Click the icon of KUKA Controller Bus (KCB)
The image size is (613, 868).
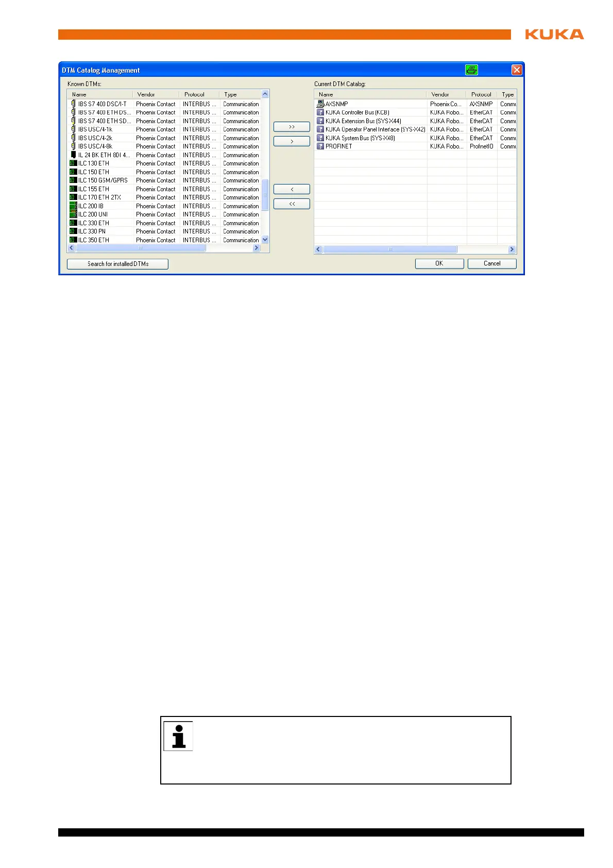[320, 112]
